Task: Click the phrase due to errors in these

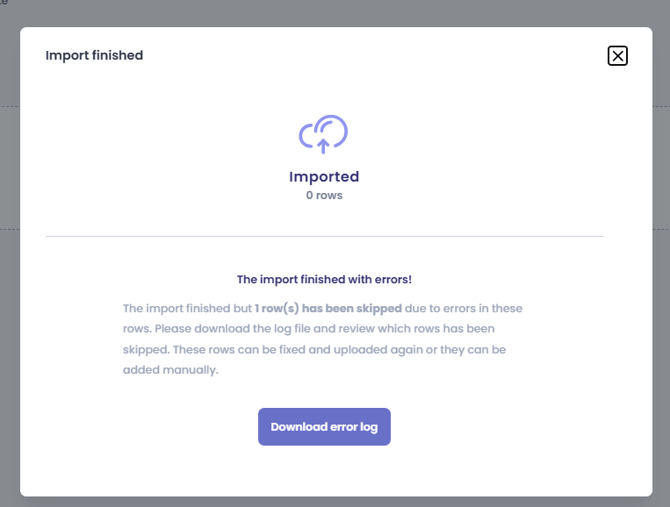Action: pyautogui.click(x=464, y=308)
